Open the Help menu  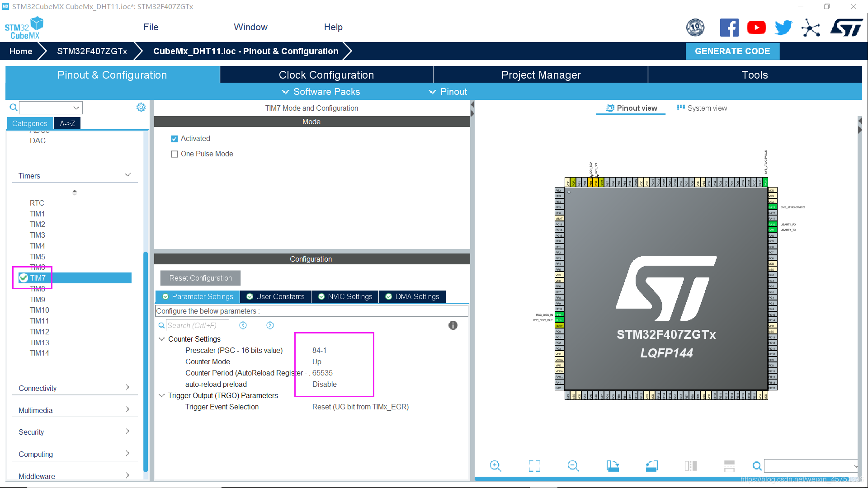[x=333, y=27]
